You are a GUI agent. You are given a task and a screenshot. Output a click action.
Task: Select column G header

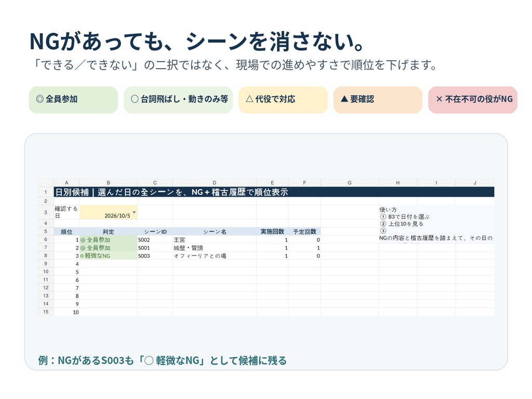pos(350,182)
